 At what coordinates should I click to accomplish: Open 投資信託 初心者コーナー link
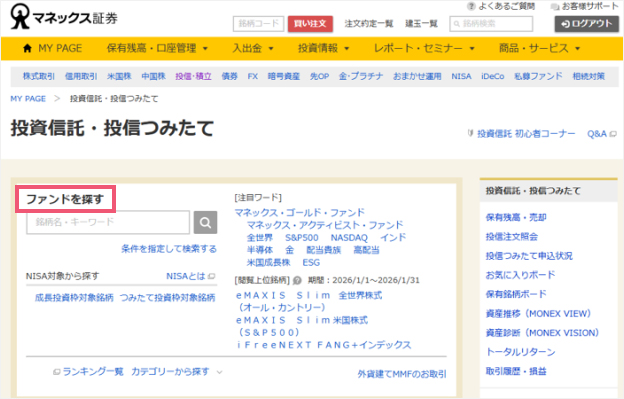526,134
